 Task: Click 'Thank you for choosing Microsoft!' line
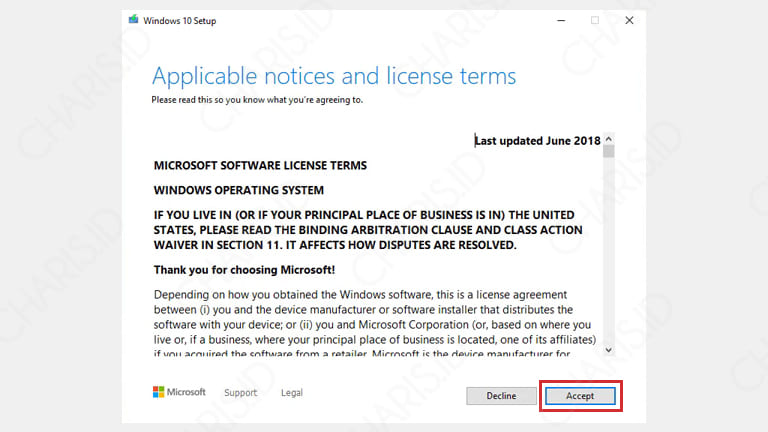click(x=244, y=270)
